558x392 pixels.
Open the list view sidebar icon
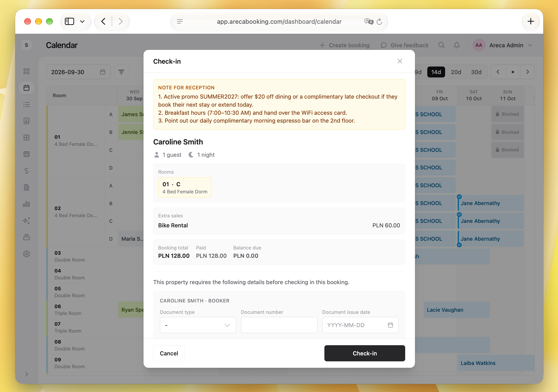pos(26,105)
